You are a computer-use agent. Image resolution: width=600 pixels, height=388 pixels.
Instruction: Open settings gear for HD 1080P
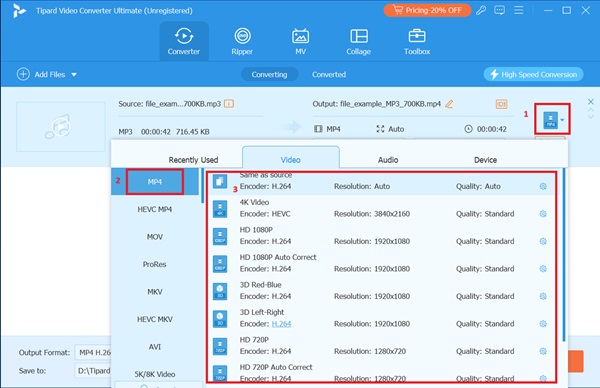[x=543, y=241]
